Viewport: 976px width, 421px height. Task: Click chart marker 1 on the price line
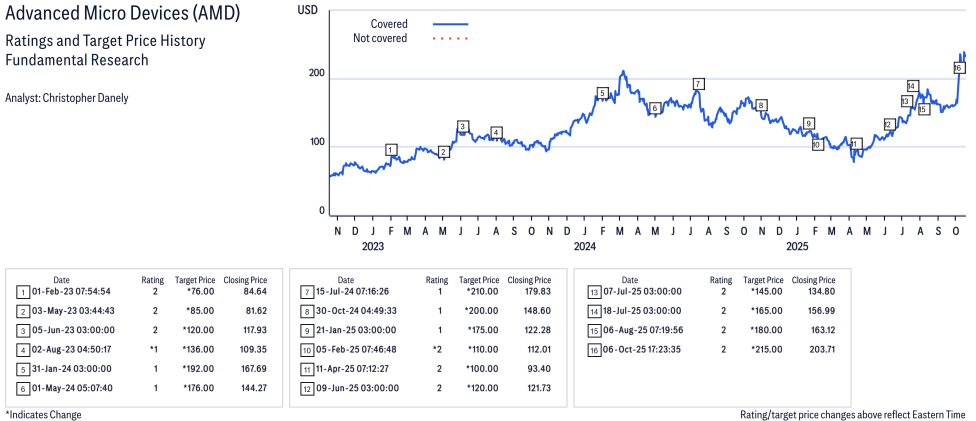pyautogui.click(x=391, y=150)
